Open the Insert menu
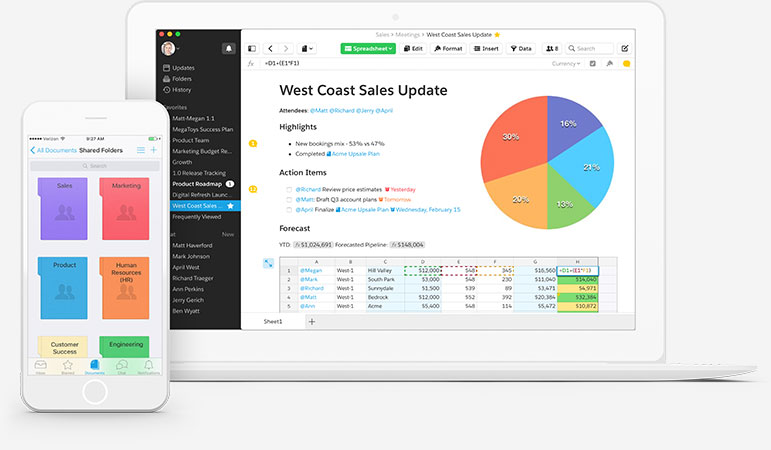 pos(486,48)
